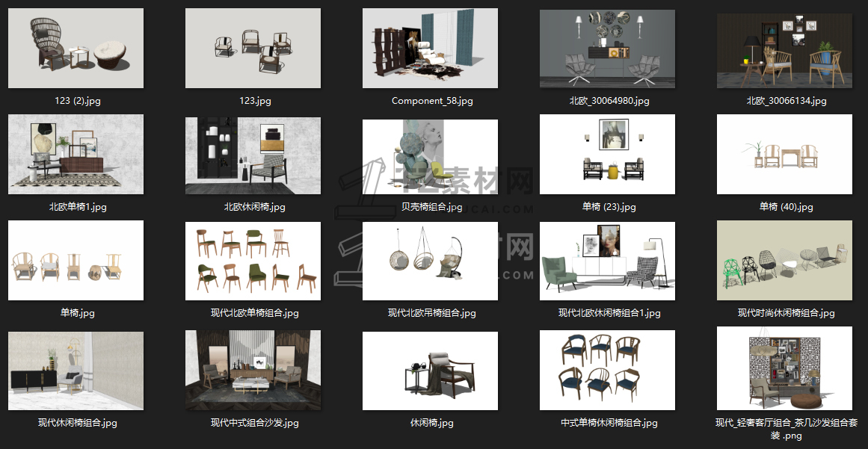
Task: Click the file name 123 (2).jpg
Action: (x=78, y=101)
